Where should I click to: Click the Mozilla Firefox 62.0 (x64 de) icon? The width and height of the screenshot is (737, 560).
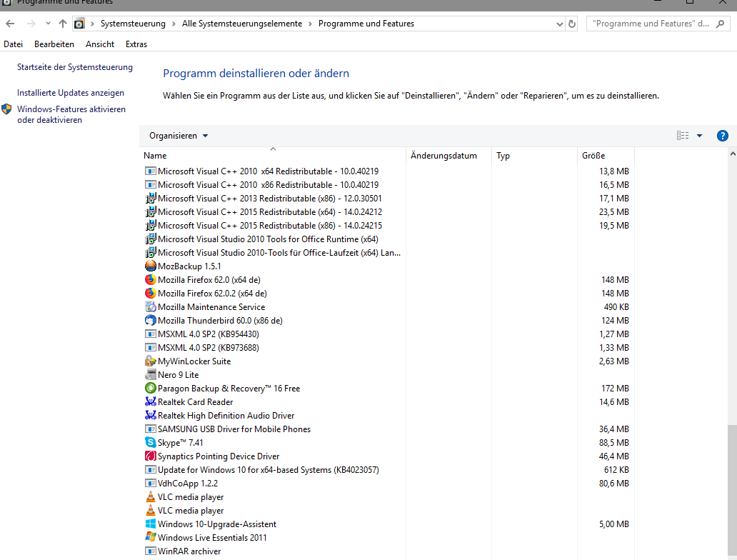tap(151, 280)
